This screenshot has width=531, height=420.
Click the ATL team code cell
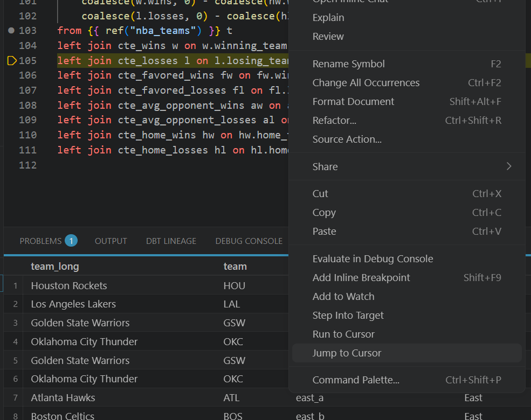(x=232, y=398)
